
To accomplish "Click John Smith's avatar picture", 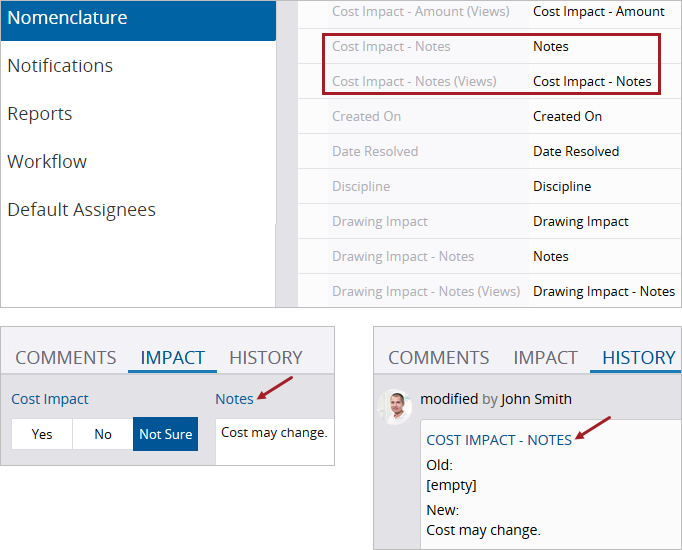I will pos(396,405).
